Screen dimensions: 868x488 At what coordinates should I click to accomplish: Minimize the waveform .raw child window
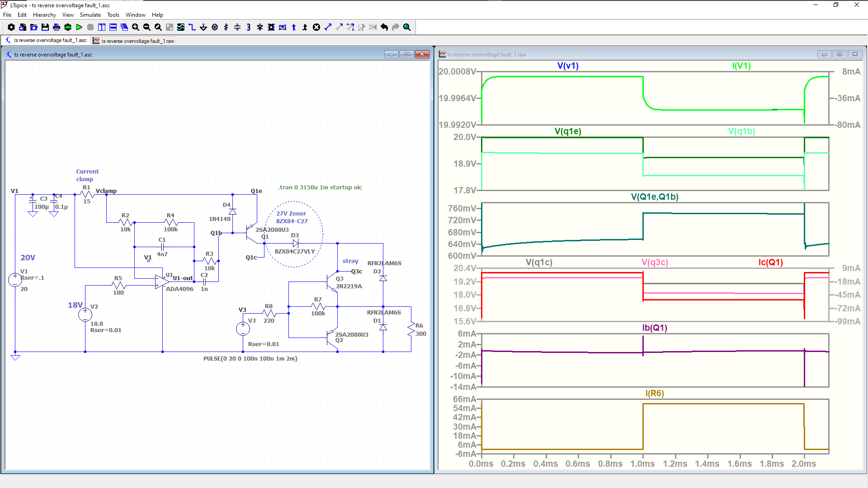coord(824,54)
